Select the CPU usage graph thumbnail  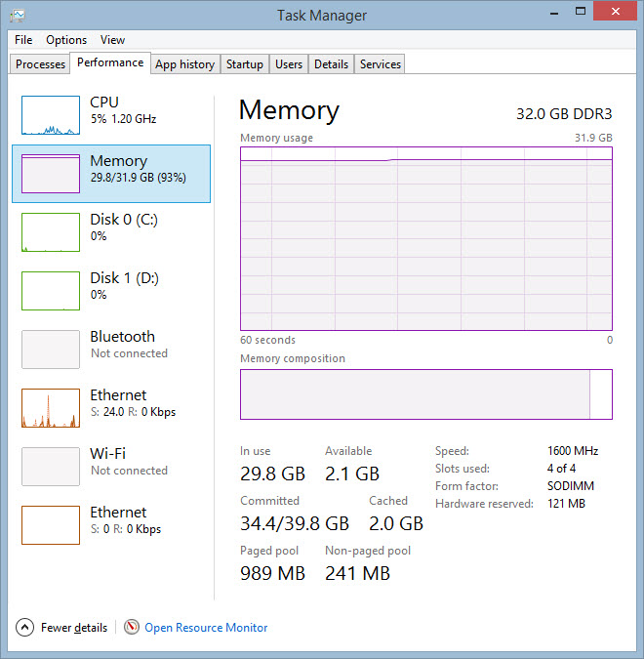[x=51, y=115]
